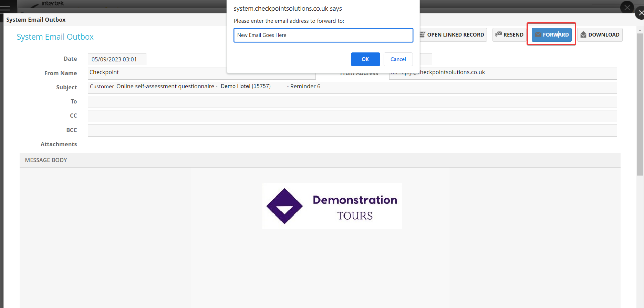Click into the empty To field
Screen dimensions: 644x308
(x=352, y=102)
